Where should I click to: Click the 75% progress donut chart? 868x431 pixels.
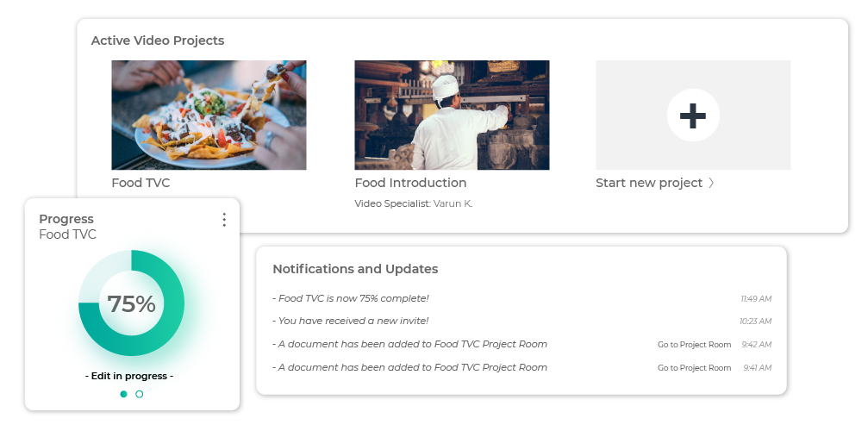click(x=131, y=303)
